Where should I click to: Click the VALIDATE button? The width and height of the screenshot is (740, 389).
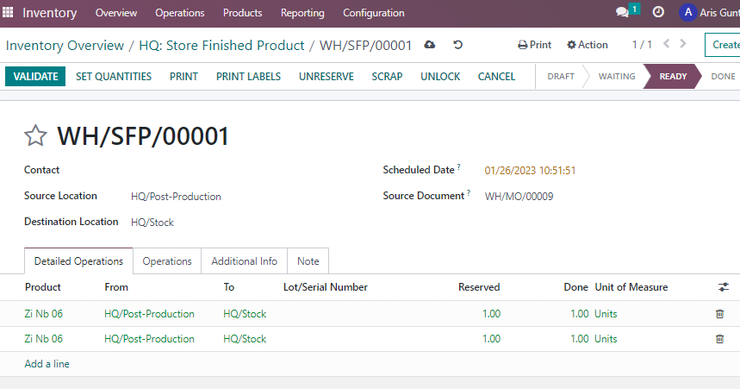coord(35,76)
